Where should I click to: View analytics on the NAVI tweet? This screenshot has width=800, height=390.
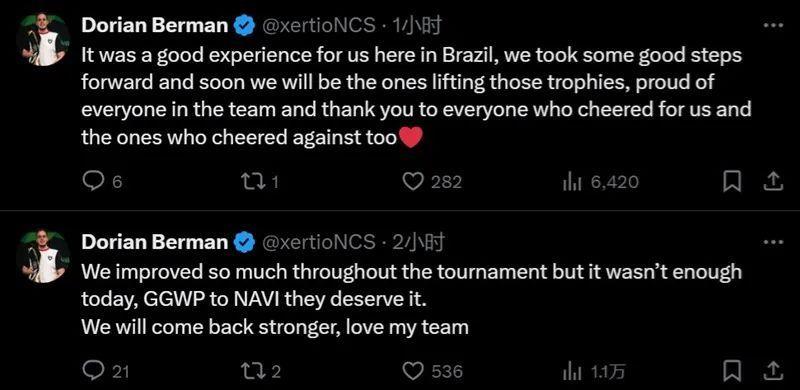593,371
